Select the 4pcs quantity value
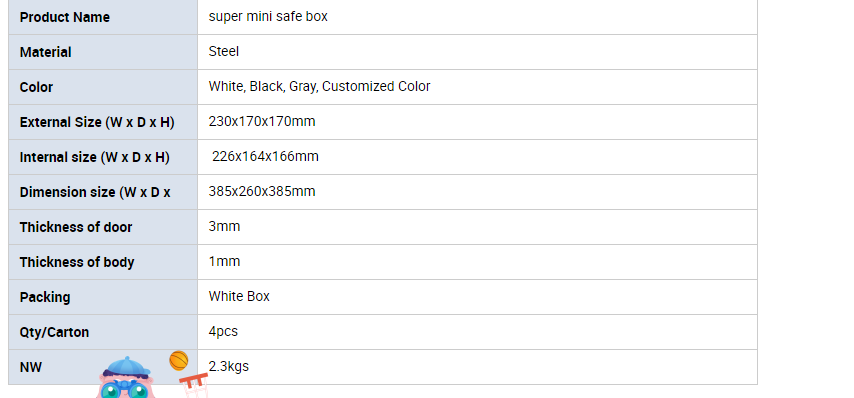Image resolution: width=854 pixels, height=398 pixels. click(x=223, y=332)
